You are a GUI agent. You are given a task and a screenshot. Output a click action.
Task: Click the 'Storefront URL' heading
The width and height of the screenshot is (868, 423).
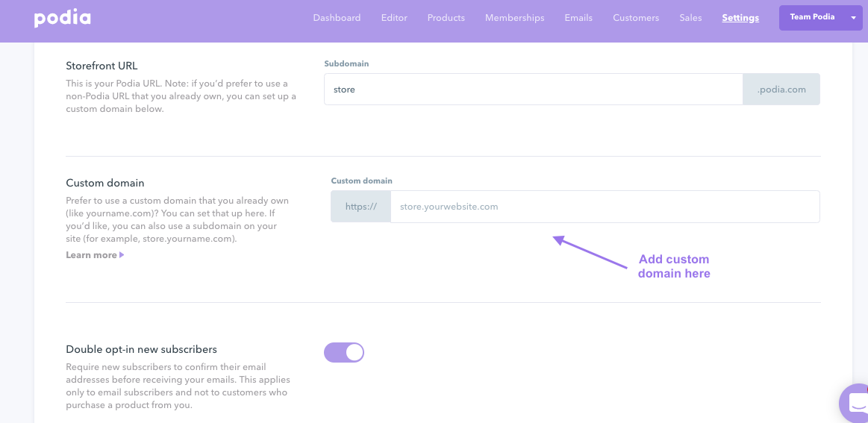click(102, 66)
